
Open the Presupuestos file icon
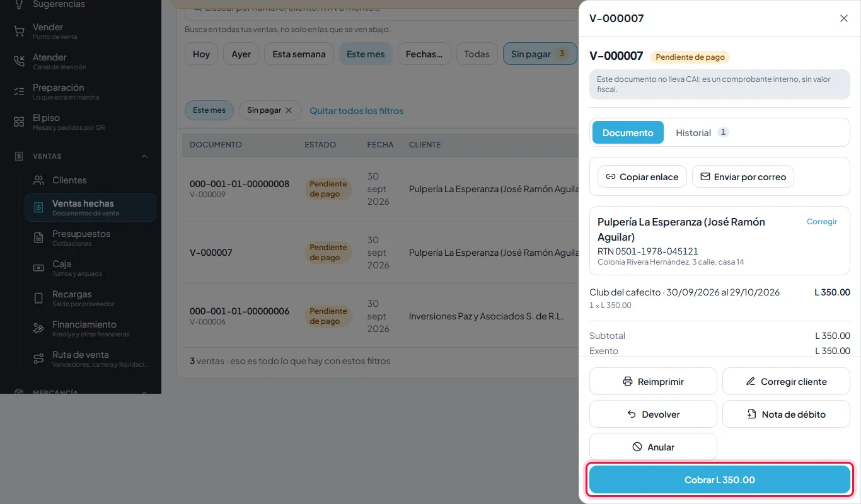[x=39, y=238]
